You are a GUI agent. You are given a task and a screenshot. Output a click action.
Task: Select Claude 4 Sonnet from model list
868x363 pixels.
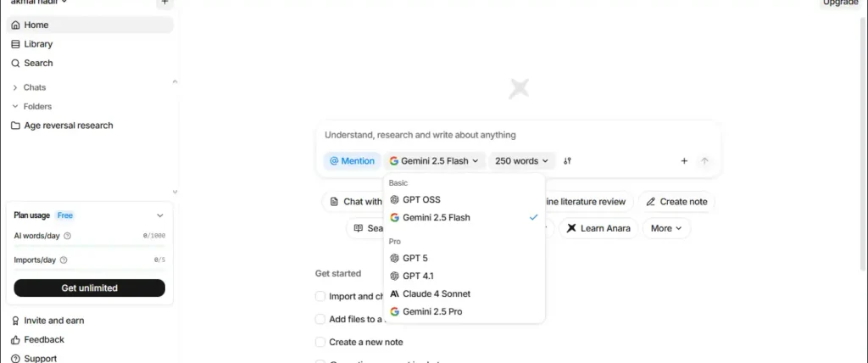(x=436, y=293)
